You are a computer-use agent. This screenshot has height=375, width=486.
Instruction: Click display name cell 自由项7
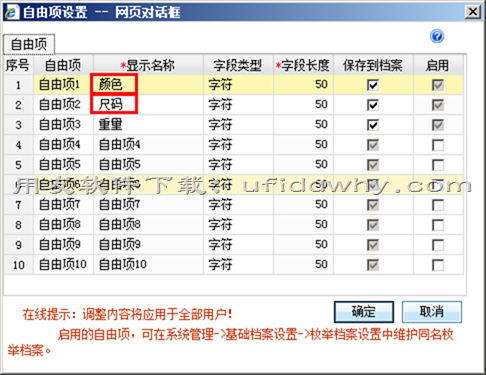pos(148,205)
